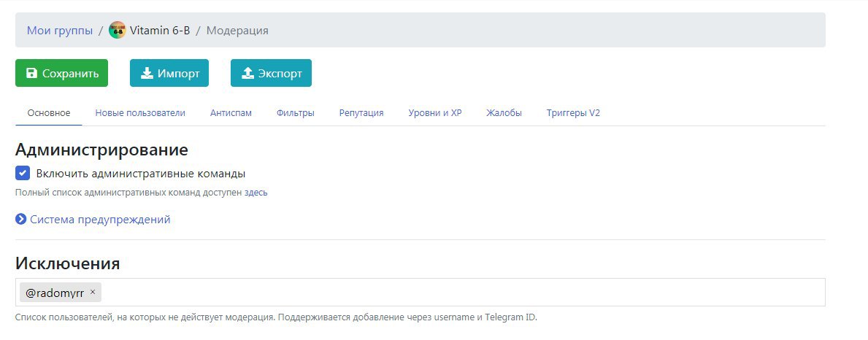Go to the Уровни и XP tab

435,113
